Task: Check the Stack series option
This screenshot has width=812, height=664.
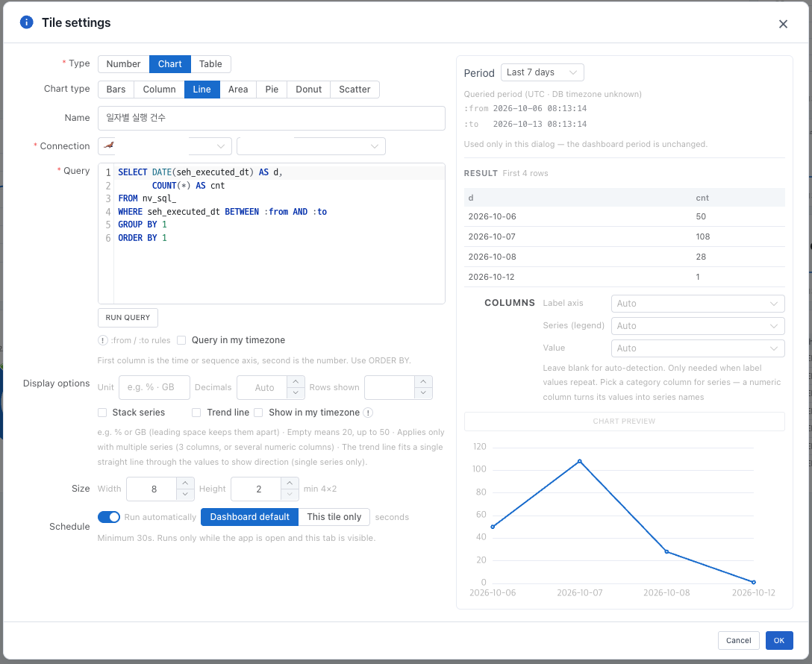Action: click(x=102, y=413)
